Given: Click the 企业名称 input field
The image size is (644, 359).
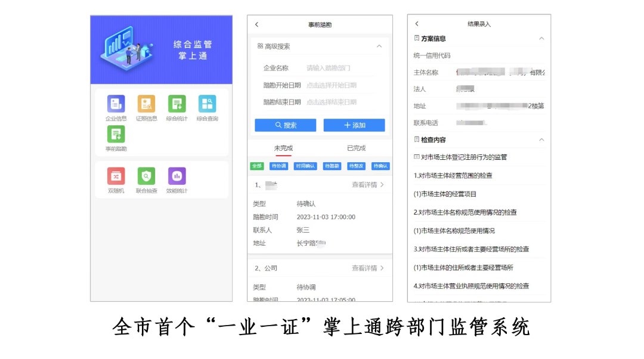Looking at the screenshot, I should pyautogui.click(x=340, y=68).
